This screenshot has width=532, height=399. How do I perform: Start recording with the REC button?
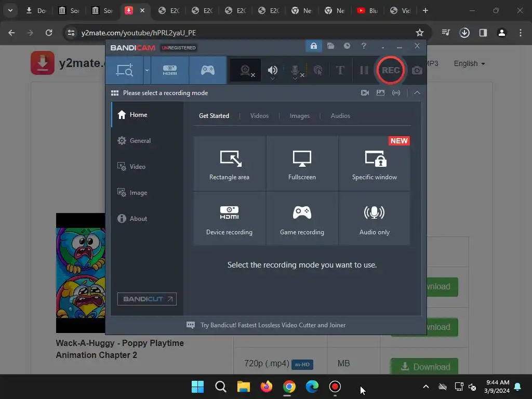click(x=391, y=70)
